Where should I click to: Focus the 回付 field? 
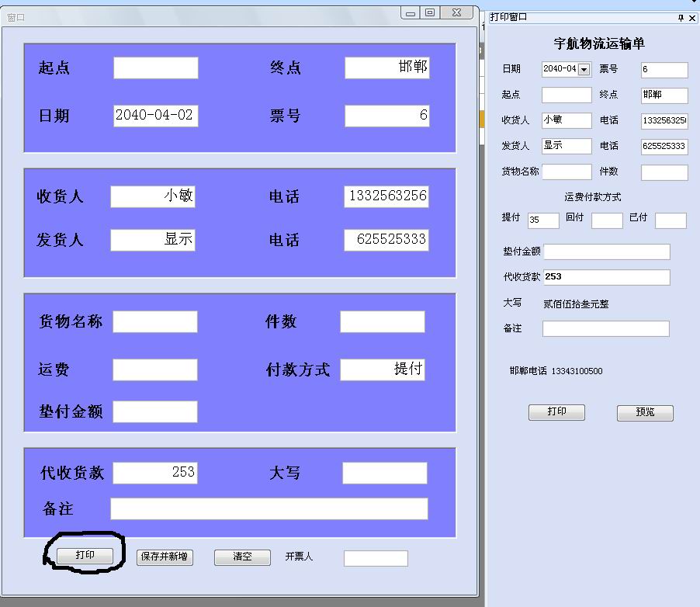[x=607, y=220]
